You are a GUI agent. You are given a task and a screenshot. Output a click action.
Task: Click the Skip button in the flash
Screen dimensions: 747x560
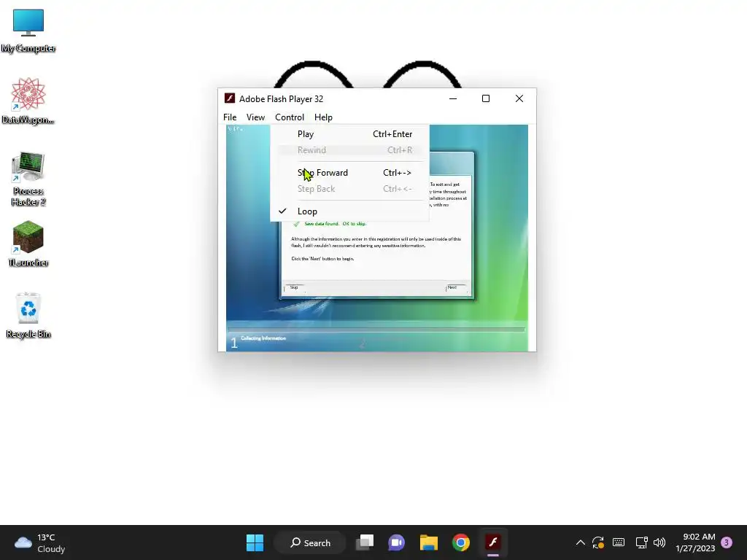click(x=295, y=287)
